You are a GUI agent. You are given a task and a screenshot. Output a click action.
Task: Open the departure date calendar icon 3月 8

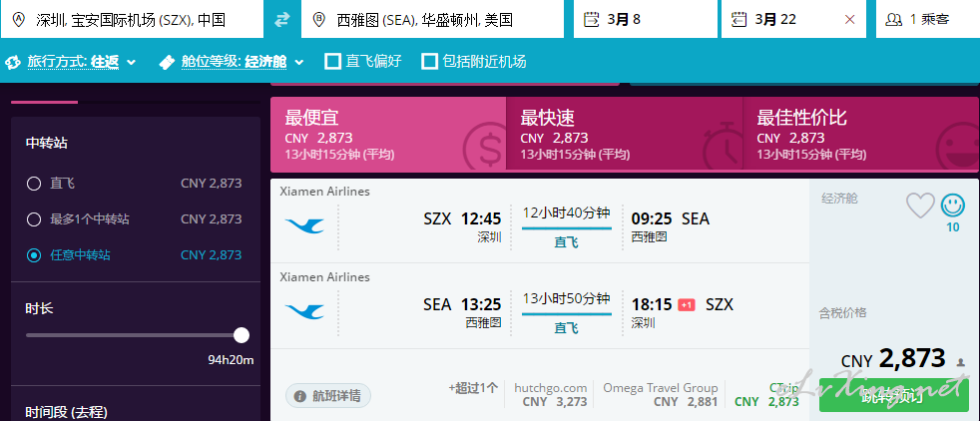[591, 19]
